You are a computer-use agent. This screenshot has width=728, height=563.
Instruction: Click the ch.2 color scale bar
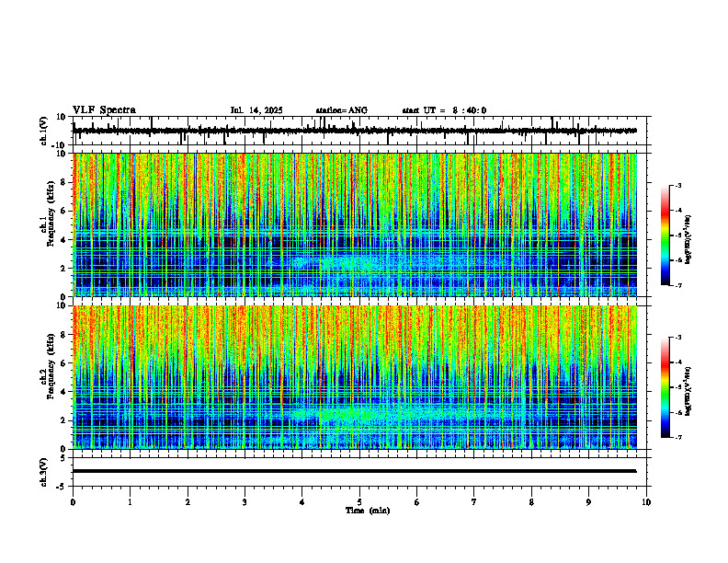click(665, 387)
